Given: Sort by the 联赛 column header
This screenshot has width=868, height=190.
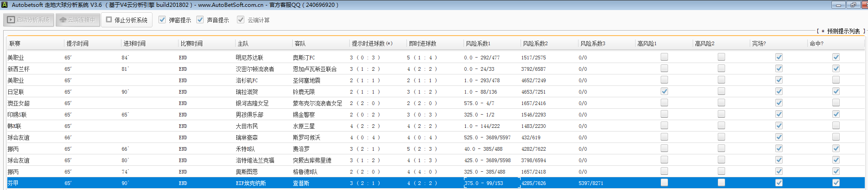Looking at the screenshot, I should pos(15,43).
